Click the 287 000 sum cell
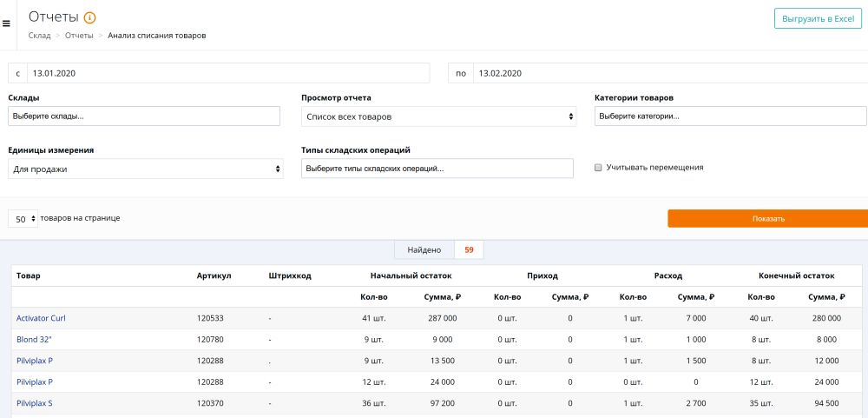This screenshot has width=868, height=418. pos(443,318)
